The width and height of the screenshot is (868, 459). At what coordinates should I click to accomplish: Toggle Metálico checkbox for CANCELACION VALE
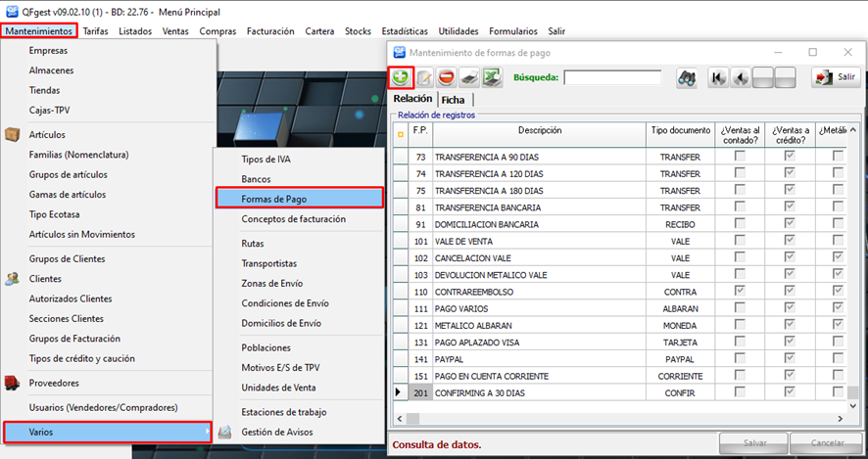(839, 257)
